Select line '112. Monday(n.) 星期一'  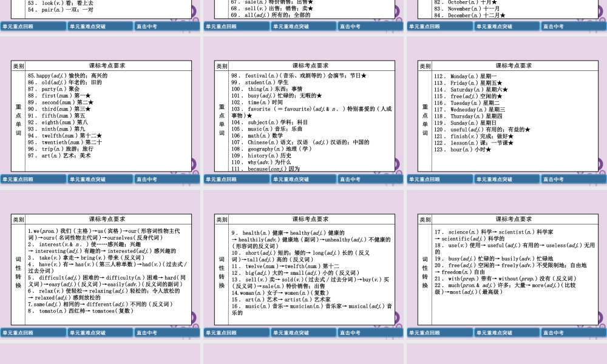pyautogui.click(x=466, y=76)
